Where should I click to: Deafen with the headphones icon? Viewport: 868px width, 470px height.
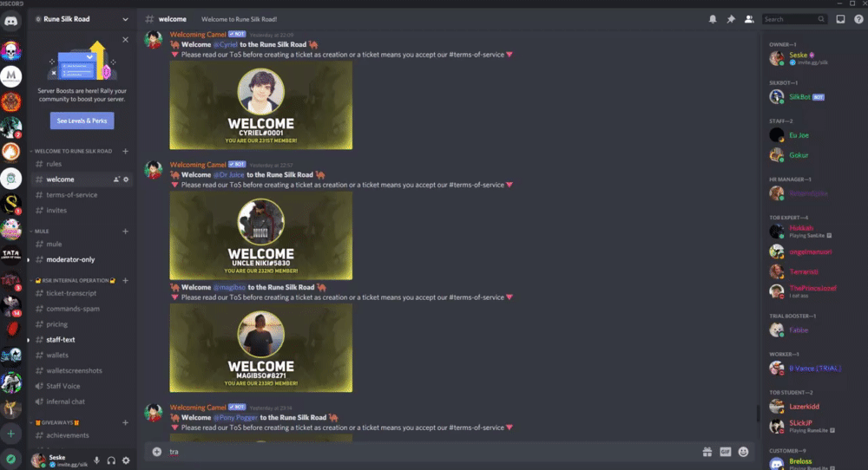coord(111,460)
